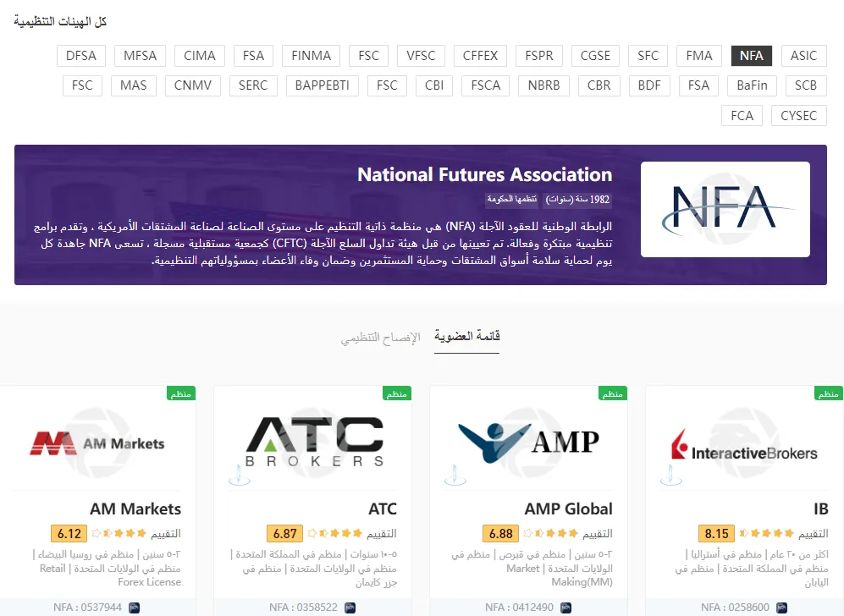The height and width of the screenshot is (616, 844).
Task: Click the 8.15 rating score
Action: pyautogui.click(x=716, y=534)
